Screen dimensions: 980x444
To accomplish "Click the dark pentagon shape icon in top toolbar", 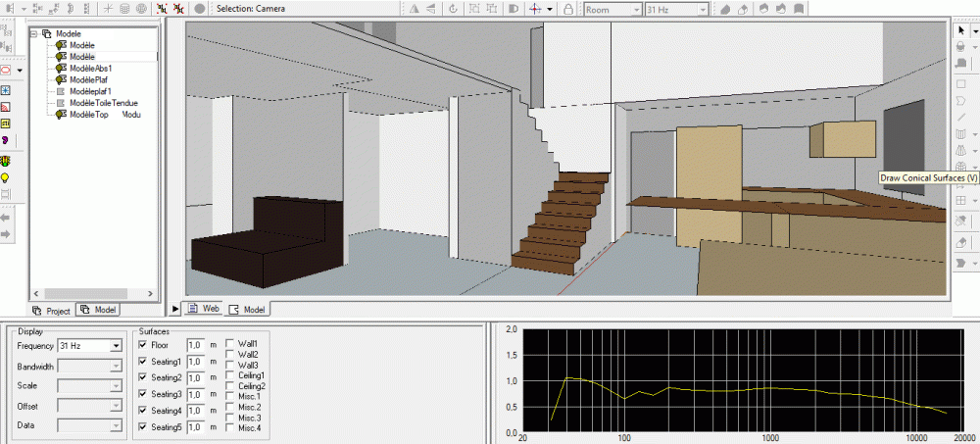I will pyautogui.click(x=725, y=9).
